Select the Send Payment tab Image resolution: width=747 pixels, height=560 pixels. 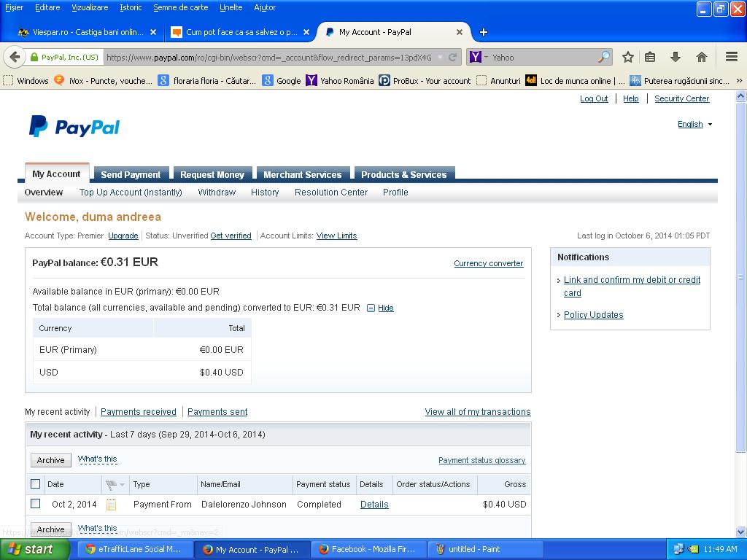click(131, 174)
